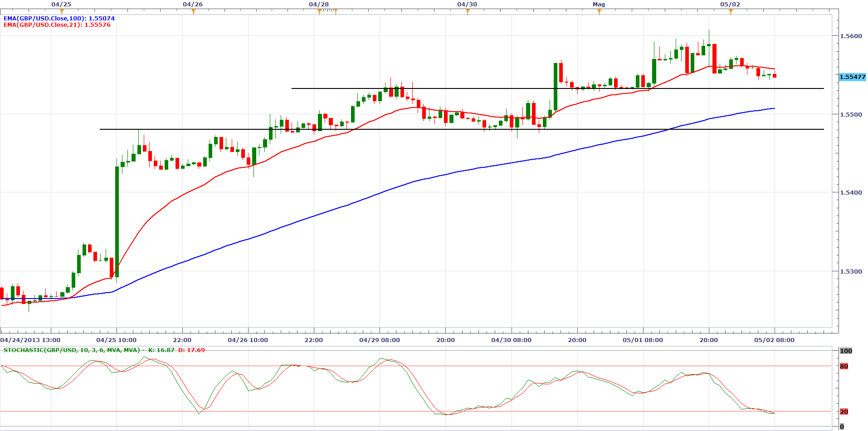868x431 pixels.
Task: Click the 1.5500 price axis label
Action: (851, 115)
